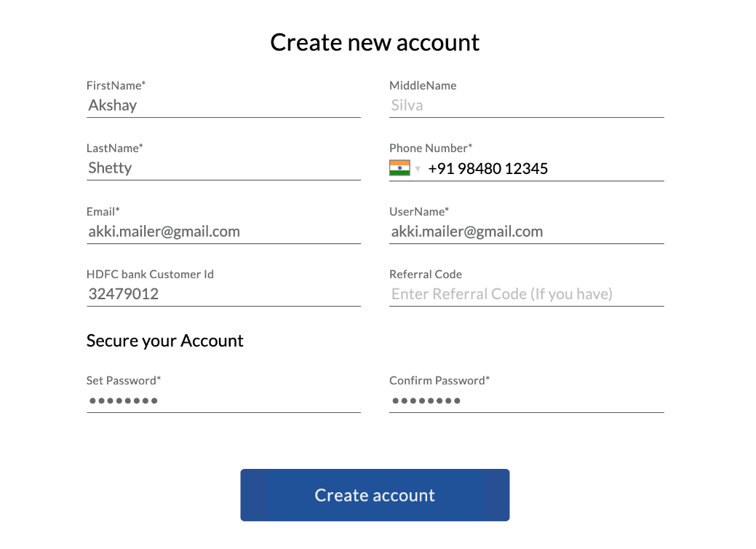Click the 'HDFC bank Customer Id' label

(150, 274)
